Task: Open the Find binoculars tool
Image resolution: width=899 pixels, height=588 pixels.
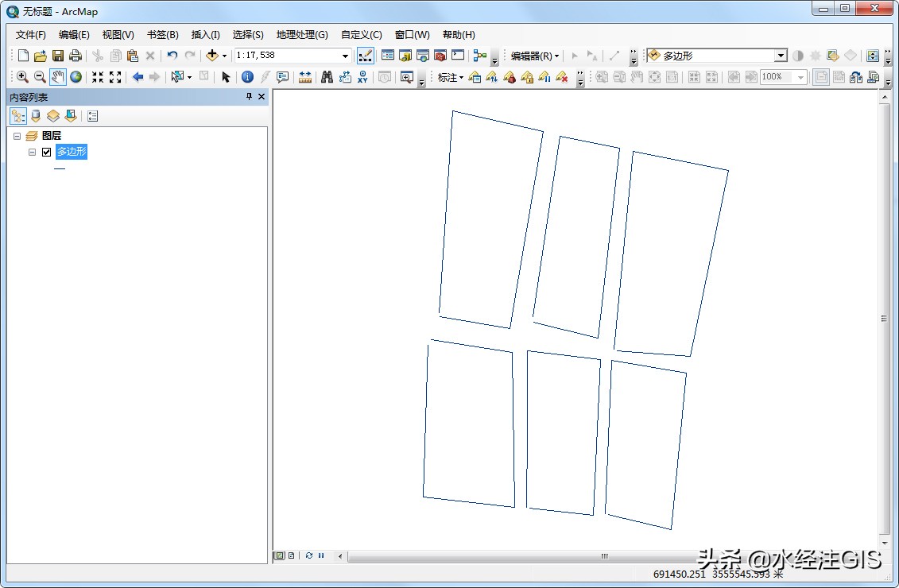Action: tap(327, 77)
